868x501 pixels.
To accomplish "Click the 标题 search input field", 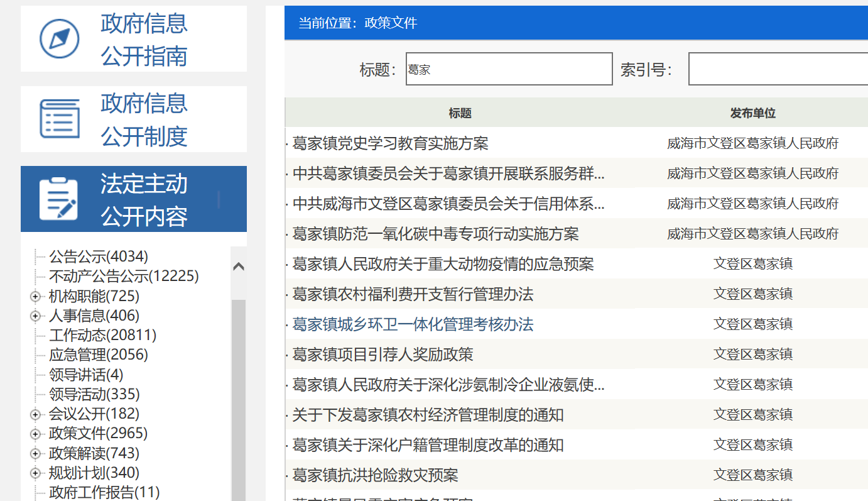I will (509, 69).
